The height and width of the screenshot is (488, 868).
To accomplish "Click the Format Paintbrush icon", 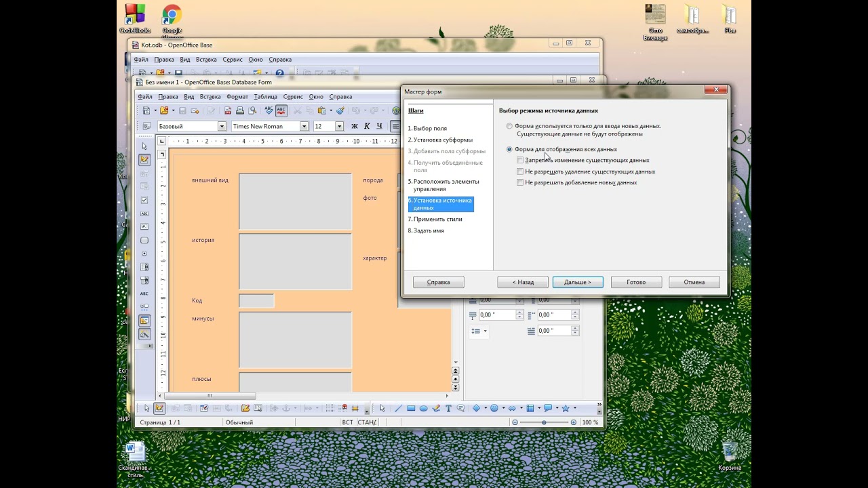I will (x=340, y=110).
